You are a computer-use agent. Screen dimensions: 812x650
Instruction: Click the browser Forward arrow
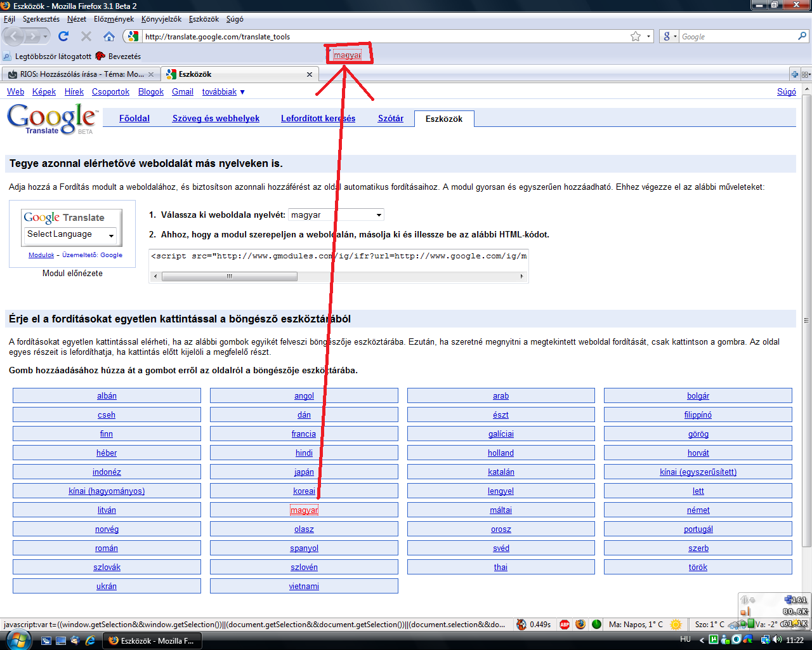(x=32, y=36)
